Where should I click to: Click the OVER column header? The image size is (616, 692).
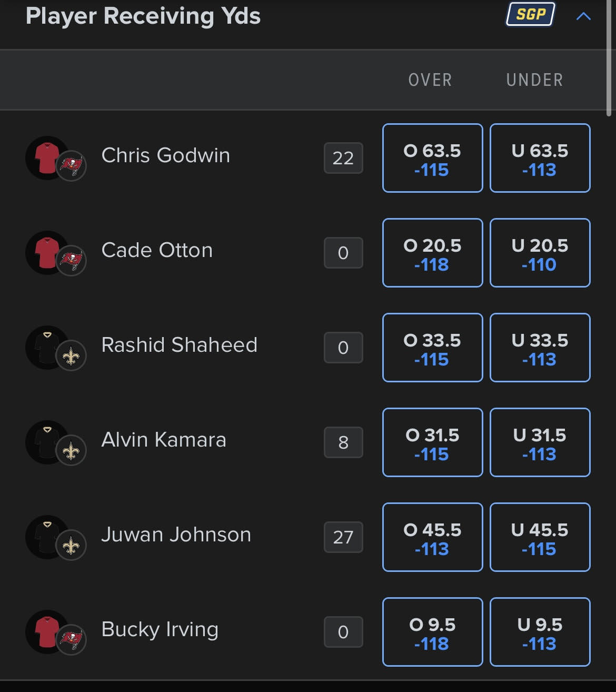click(x=430, y=80)
